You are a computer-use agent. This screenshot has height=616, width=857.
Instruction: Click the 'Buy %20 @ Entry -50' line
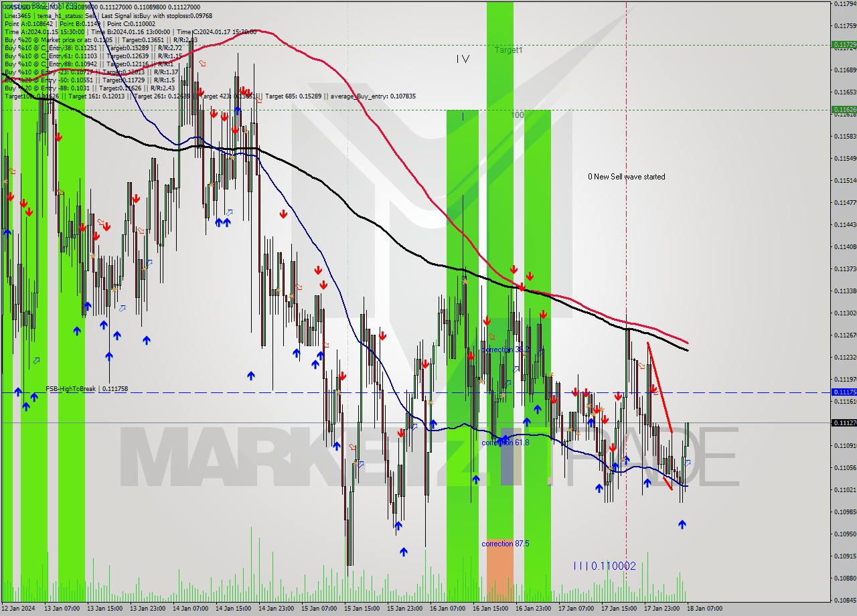point(90,80)
